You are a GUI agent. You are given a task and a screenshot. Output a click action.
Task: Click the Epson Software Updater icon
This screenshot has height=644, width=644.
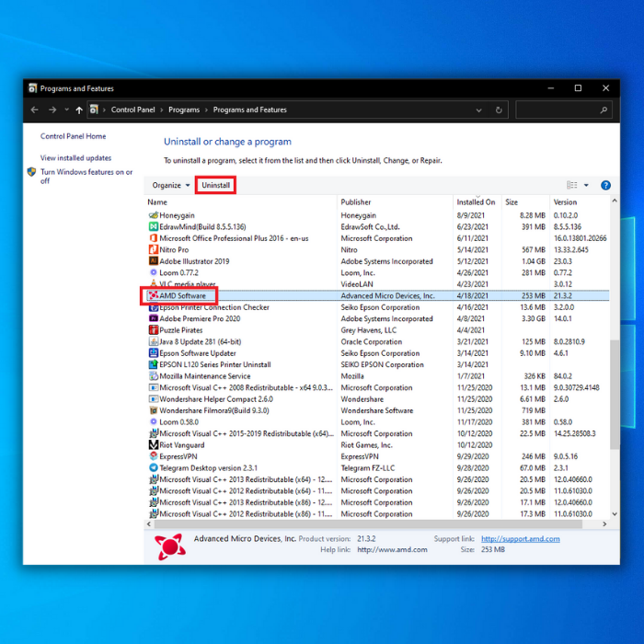[154, 353]
